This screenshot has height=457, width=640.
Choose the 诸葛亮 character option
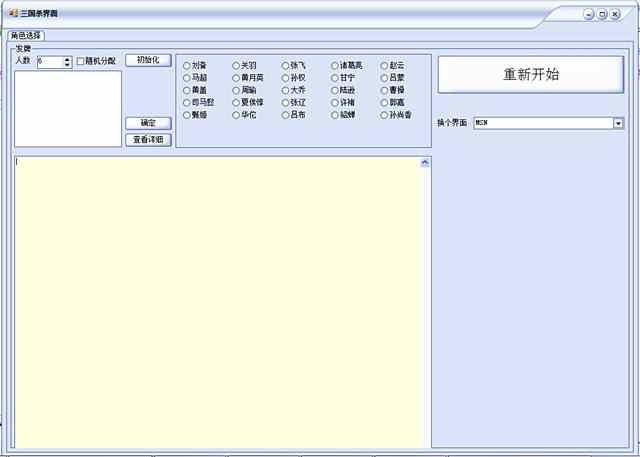coord(335,65)
